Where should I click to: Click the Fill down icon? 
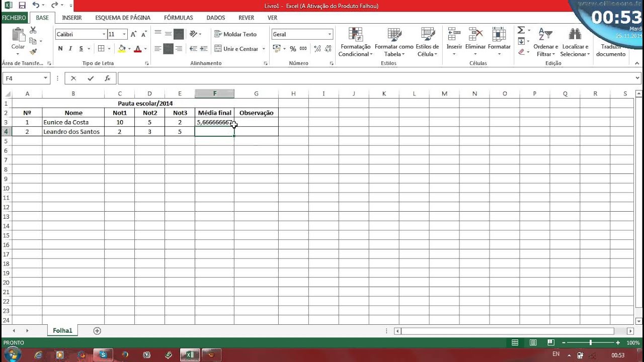tap(521, 41)
